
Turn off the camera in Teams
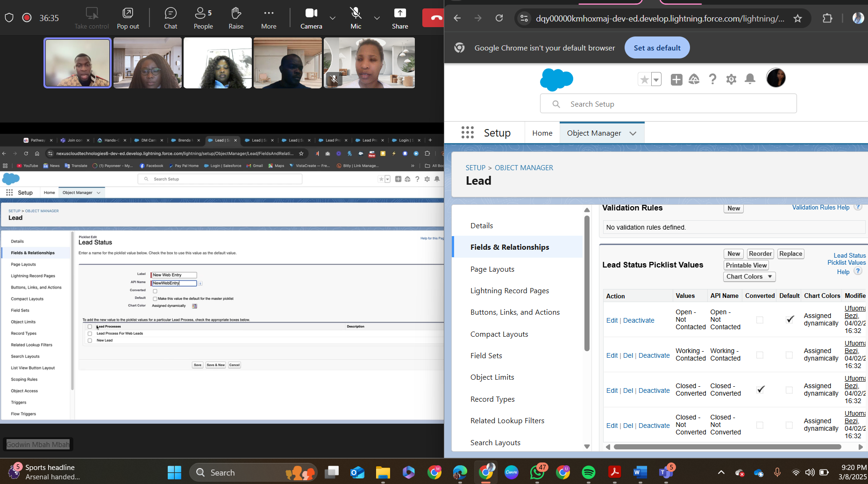click(311, 18)
